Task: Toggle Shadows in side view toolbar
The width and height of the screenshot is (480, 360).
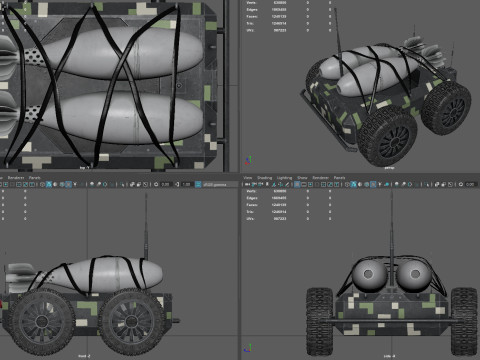Action: pos(387,184)
